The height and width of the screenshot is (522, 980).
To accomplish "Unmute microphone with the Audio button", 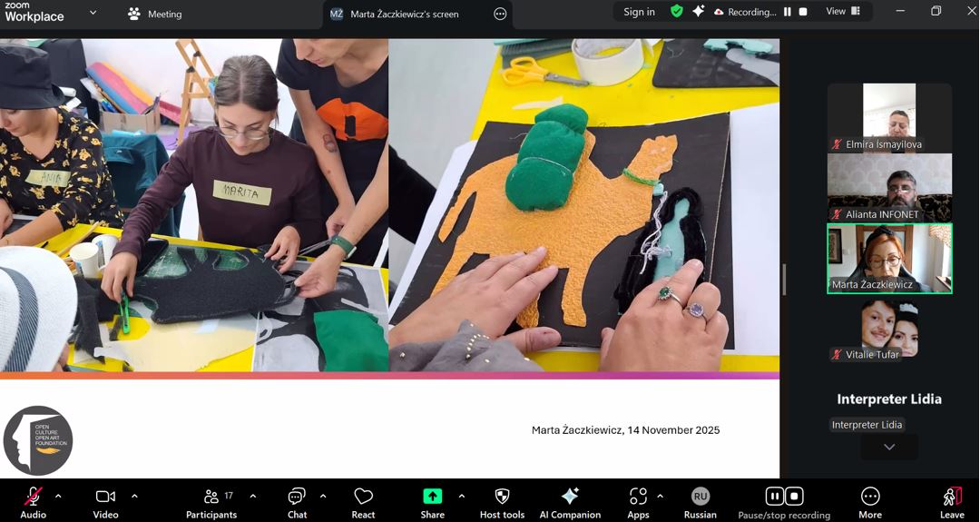I will [33, 497].
